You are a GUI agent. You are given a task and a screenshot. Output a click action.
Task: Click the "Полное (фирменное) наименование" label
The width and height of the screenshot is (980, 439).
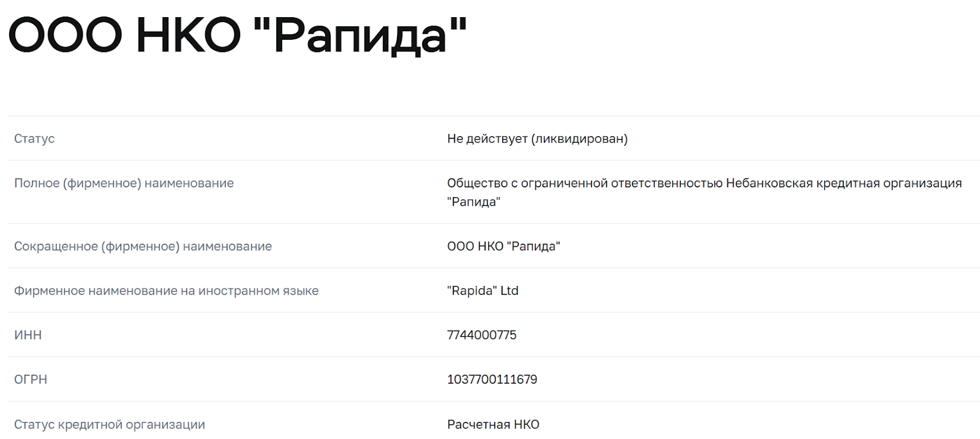pos(124,183)
